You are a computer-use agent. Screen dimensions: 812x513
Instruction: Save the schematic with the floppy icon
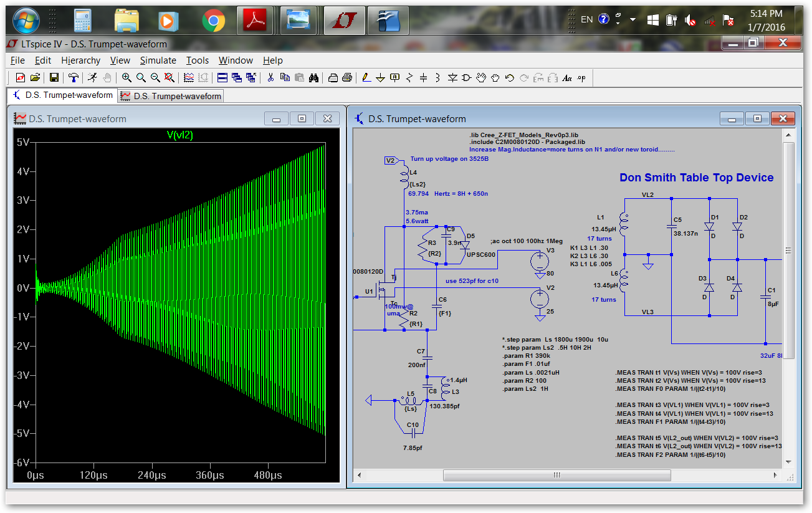point(54,78)
